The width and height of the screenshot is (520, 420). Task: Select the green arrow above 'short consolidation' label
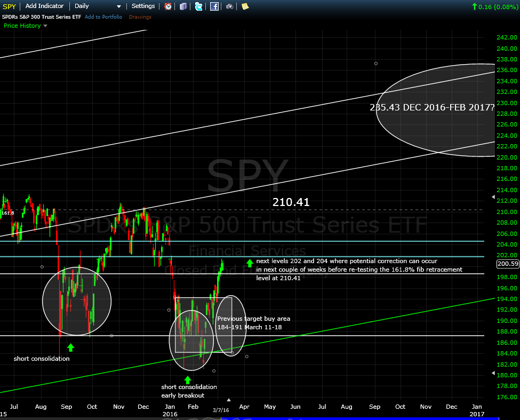[x=70, y=347]
